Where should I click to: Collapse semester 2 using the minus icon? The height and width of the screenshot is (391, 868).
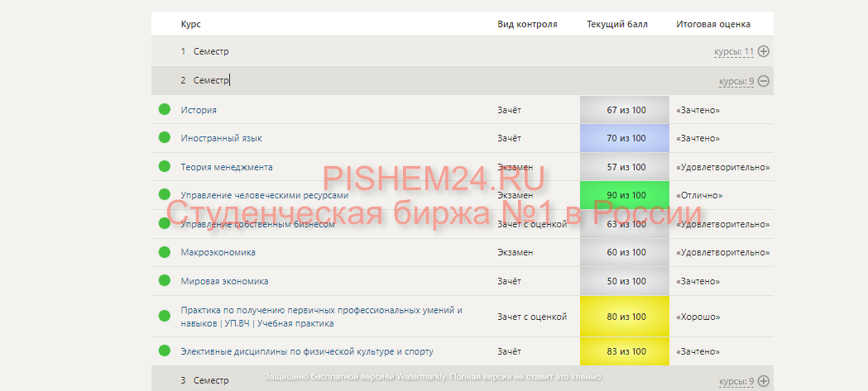(764, 81)
